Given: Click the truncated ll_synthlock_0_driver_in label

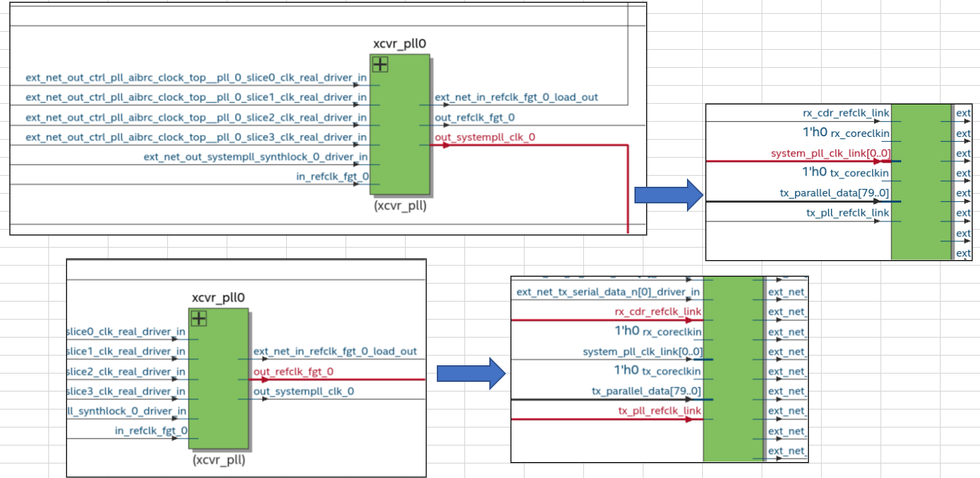Looking at the screenshot, I should [127, 412].
